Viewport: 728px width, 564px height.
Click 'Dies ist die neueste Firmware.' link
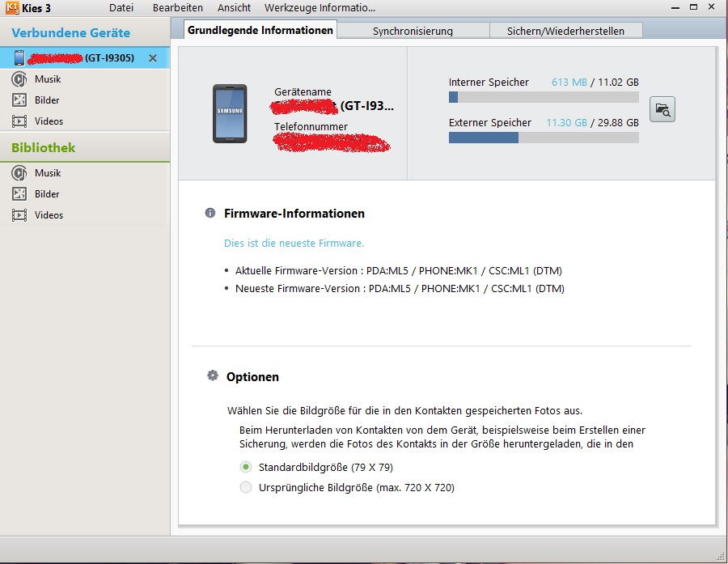294,244
